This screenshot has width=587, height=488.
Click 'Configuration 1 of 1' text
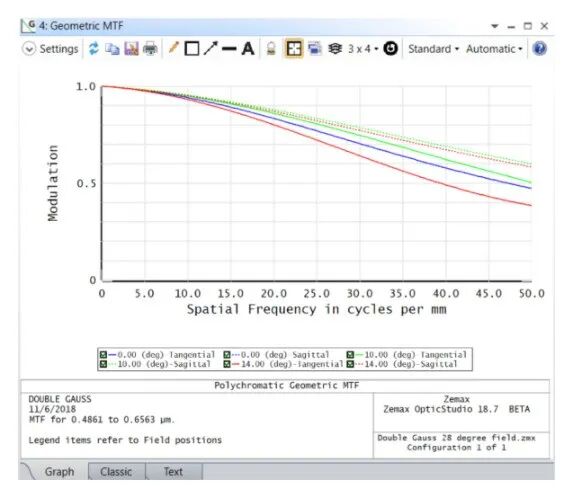click(456, 448)
